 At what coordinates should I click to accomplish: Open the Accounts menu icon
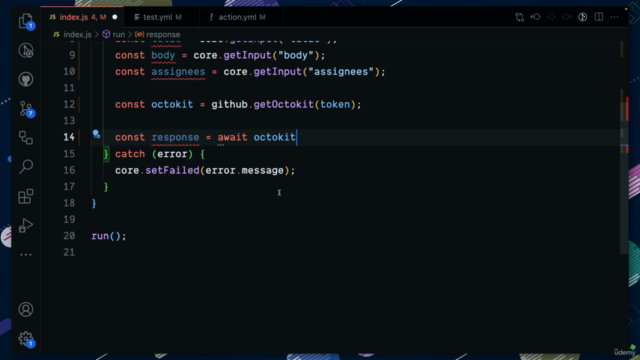(x=26, y=309)
